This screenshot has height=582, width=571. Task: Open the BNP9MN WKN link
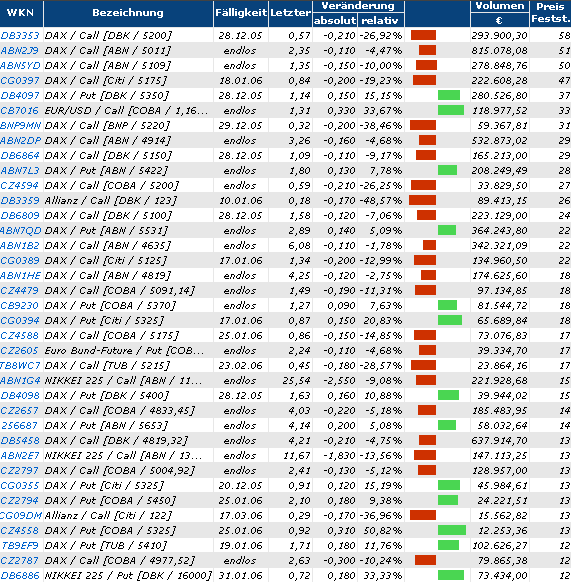tap(20, 125)
